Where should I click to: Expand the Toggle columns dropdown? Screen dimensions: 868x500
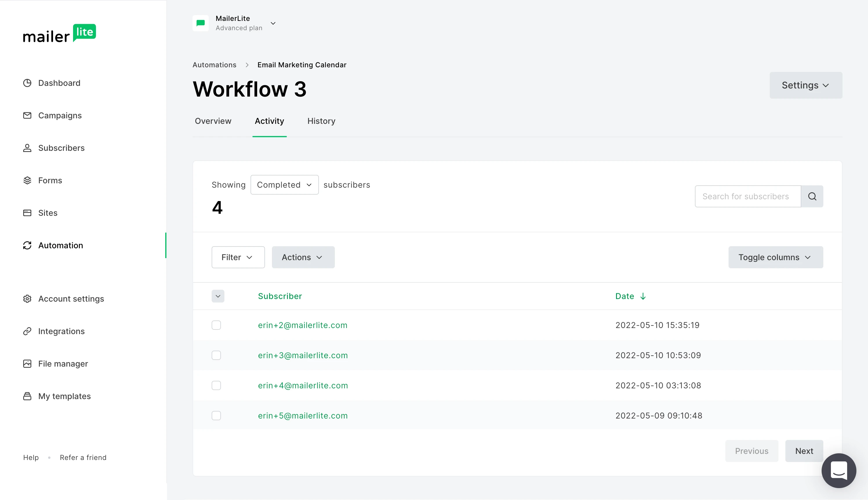click(x=775, y=257)
